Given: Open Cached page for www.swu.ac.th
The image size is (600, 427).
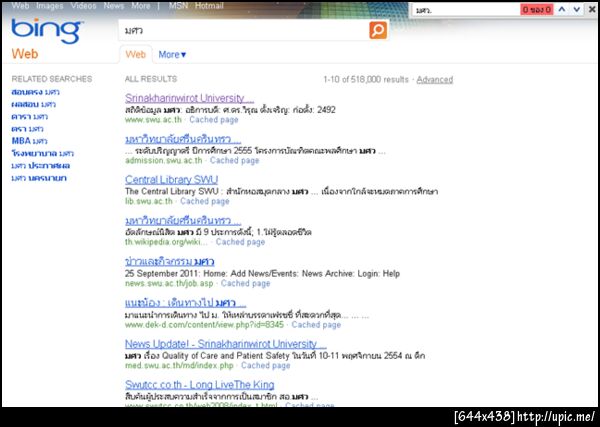Looking at the screenshot, I should [x=214, y=120].
